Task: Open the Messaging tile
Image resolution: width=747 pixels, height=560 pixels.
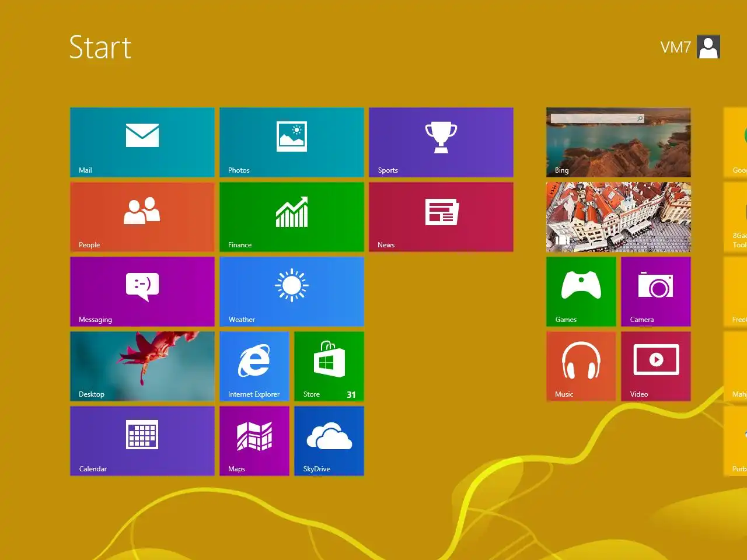Action: [x=142, y=292]
